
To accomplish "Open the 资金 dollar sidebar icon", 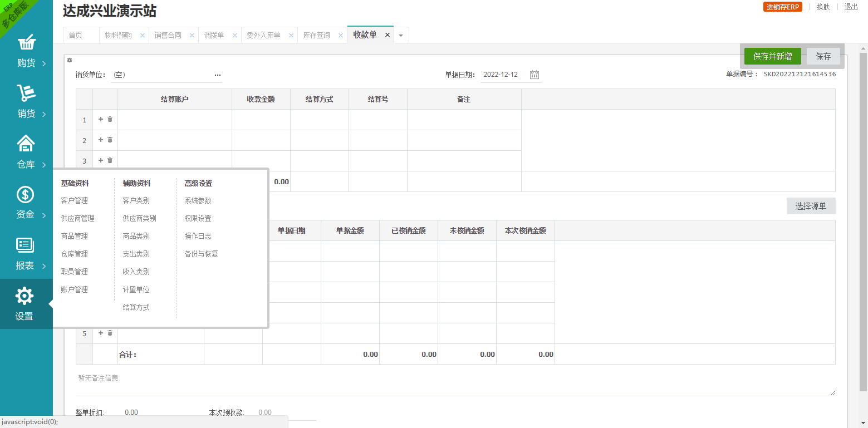I will [x=26, y=195].
